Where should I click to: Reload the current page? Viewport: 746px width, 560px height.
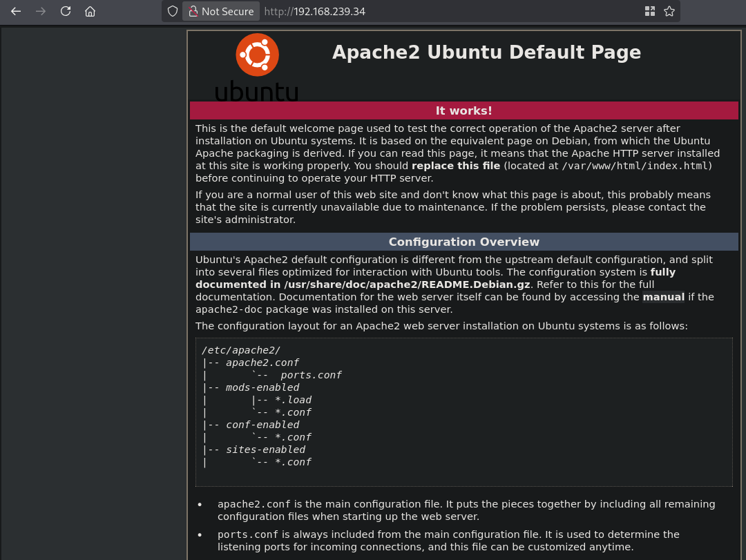66,12
